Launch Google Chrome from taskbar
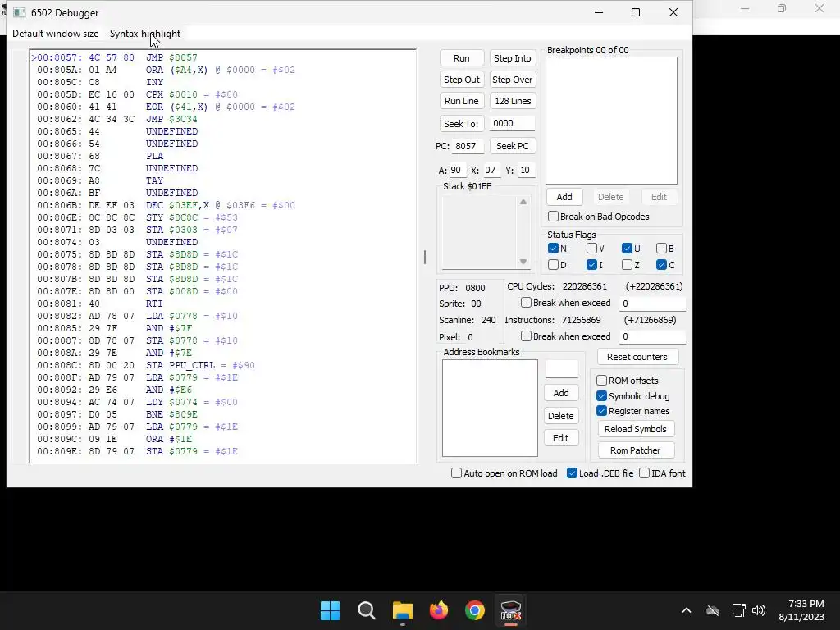Screen dimensions: 840x630 [x=475, y=610]
